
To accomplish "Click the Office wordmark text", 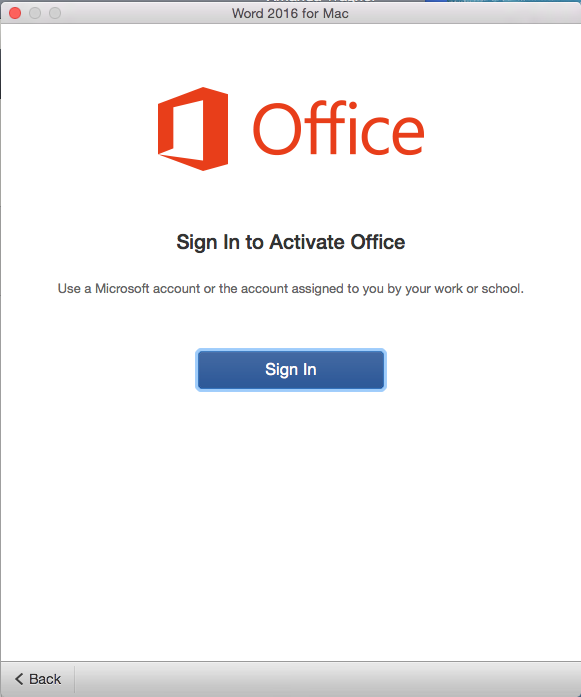I will pos(339,128).
